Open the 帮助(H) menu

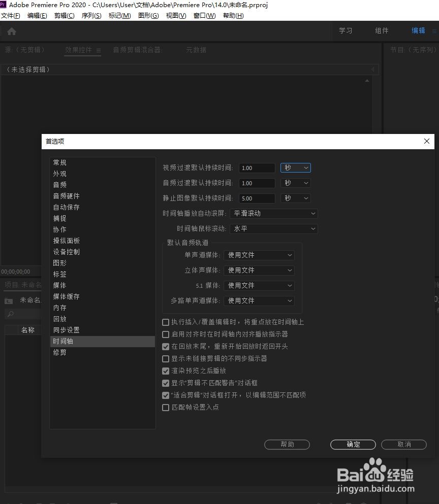tap(233, 15)
